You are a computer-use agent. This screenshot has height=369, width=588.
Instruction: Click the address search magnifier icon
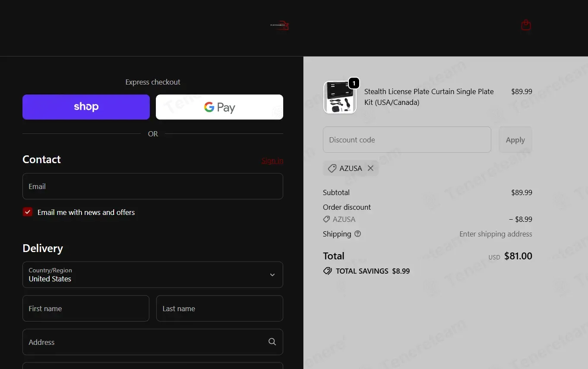(x=272, y=342)
